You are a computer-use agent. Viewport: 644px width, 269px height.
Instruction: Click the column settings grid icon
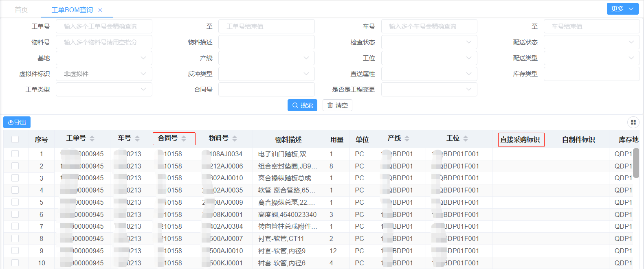(x=633, y=122)
